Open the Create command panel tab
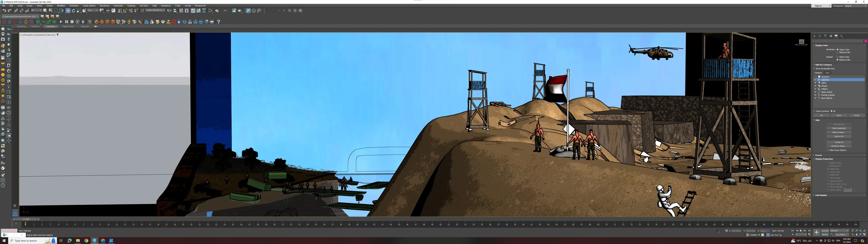The height and width of the screenshot is (244, 868). point(814,36)
